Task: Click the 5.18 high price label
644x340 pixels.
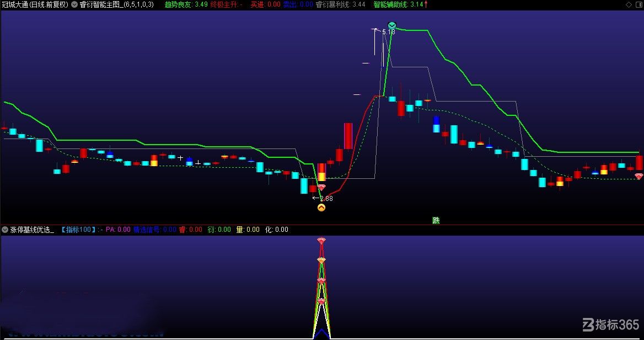Action: 389,32
